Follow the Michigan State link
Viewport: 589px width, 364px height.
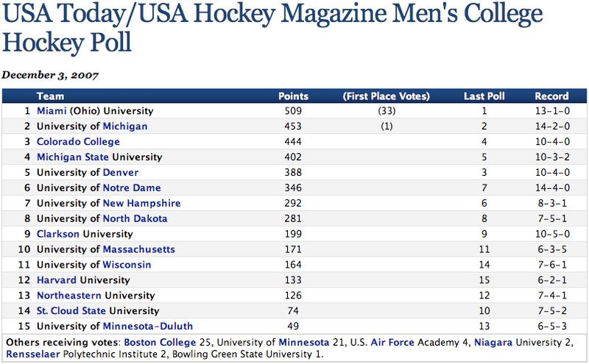(73, 157)
